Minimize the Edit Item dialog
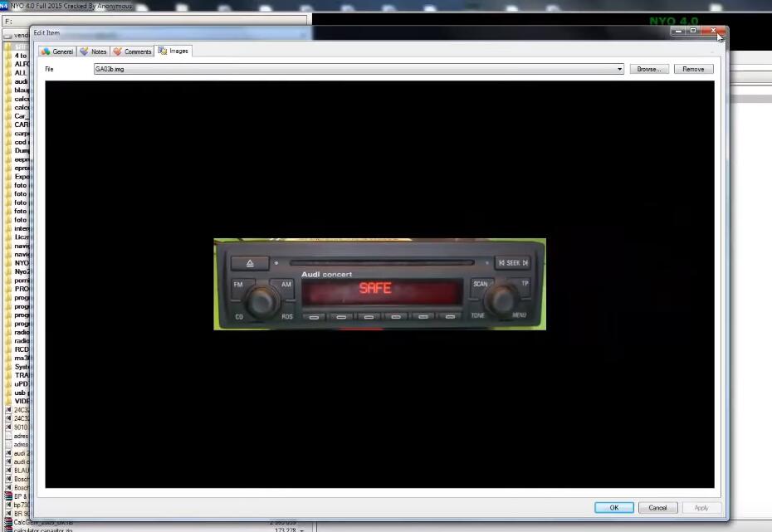 tap(678, 31)
